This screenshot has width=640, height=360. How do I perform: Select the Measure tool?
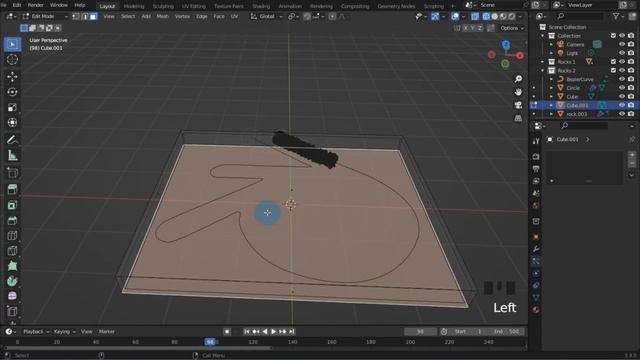12,156
